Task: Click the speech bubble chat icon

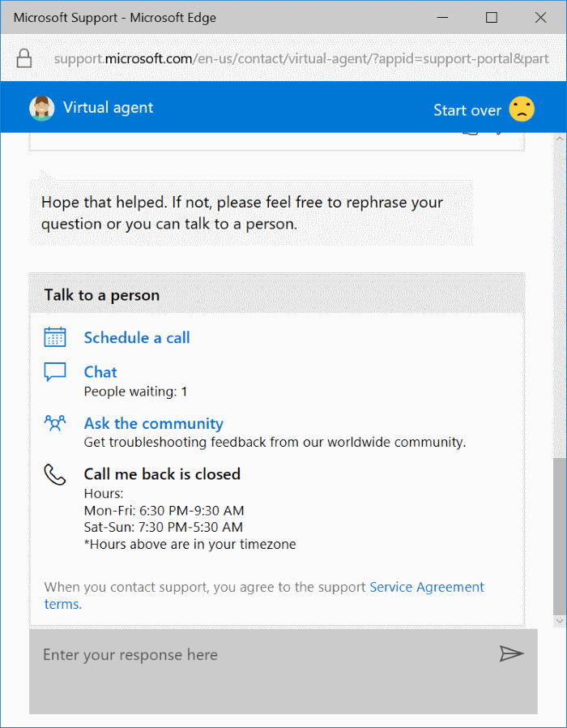Action: 55,372
